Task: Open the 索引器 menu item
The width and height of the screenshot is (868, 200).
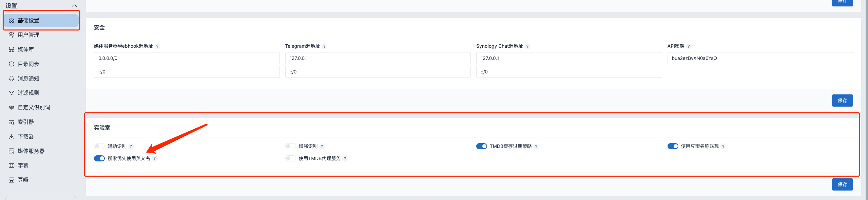Action: coord(26,122)
